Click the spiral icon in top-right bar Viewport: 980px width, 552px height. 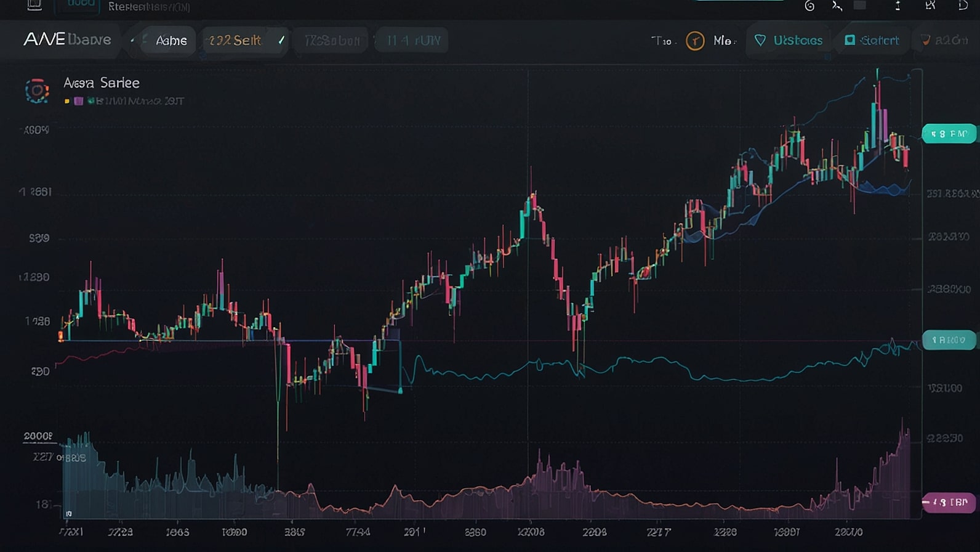point(809,6)
